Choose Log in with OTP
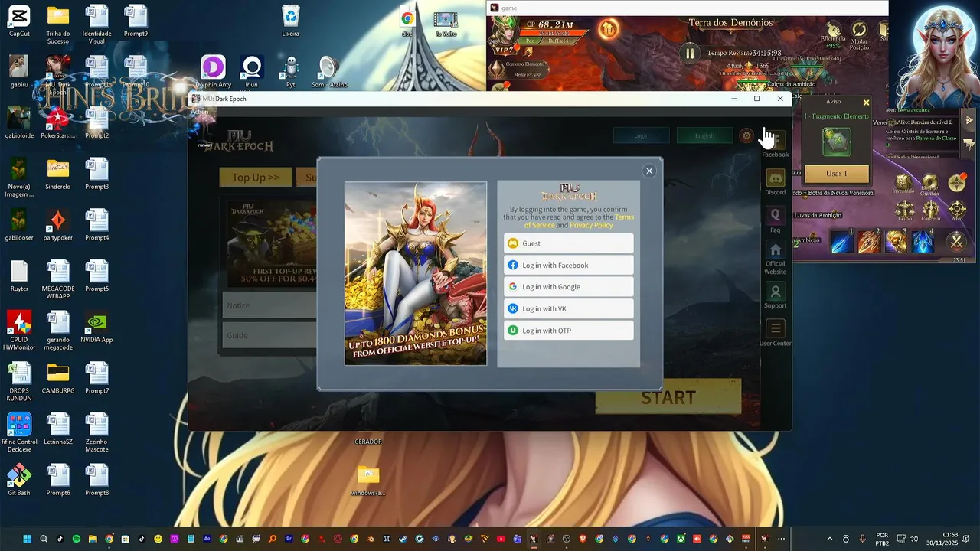Screen dimensions: 980x551 568,331
